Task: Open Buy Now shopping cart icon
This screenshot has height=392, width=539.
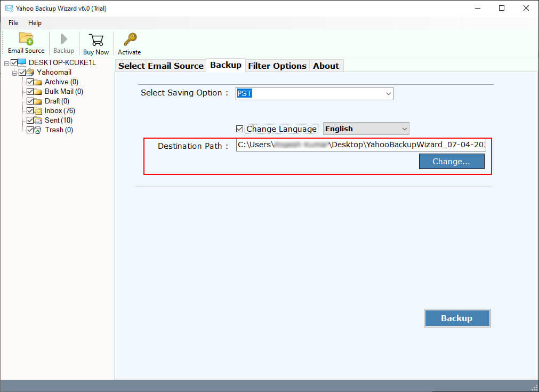Action: [x=96, y=40]
